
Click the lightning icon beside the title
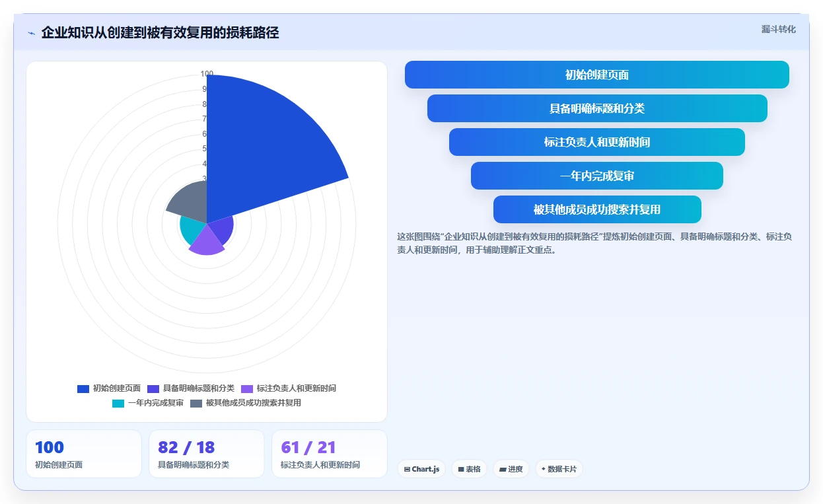[x=31, y=33]
